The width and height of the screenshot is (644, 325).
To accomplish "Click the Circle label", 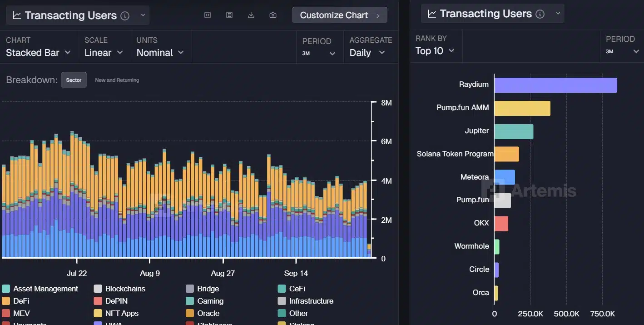I will coord(479,270).
